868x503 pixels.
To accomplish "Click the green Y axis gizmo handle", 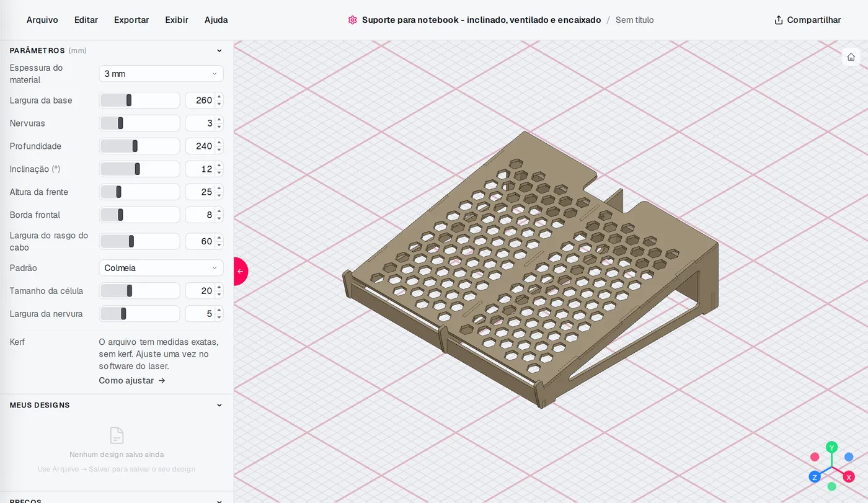I will tap(831, 447).
